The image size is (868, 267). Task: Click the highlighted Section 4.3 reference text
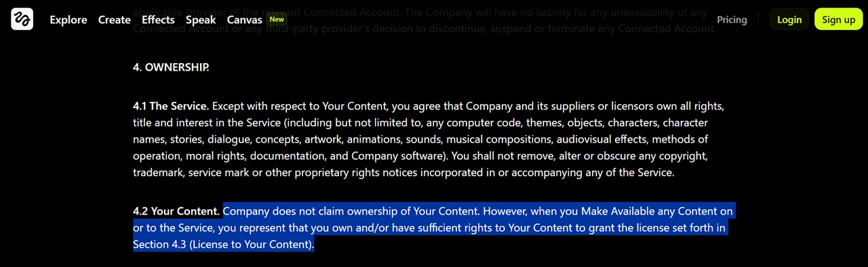coord(224,244)
